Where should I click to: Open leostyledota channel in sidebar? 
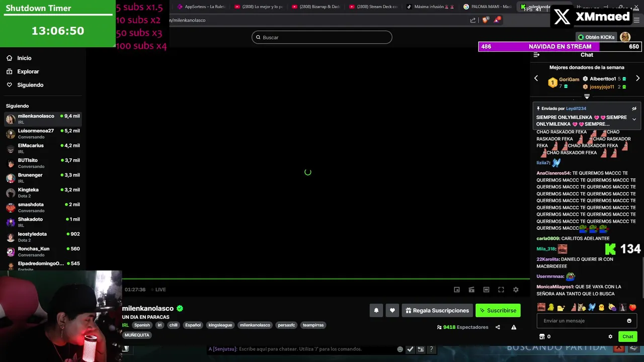point(42,237)
